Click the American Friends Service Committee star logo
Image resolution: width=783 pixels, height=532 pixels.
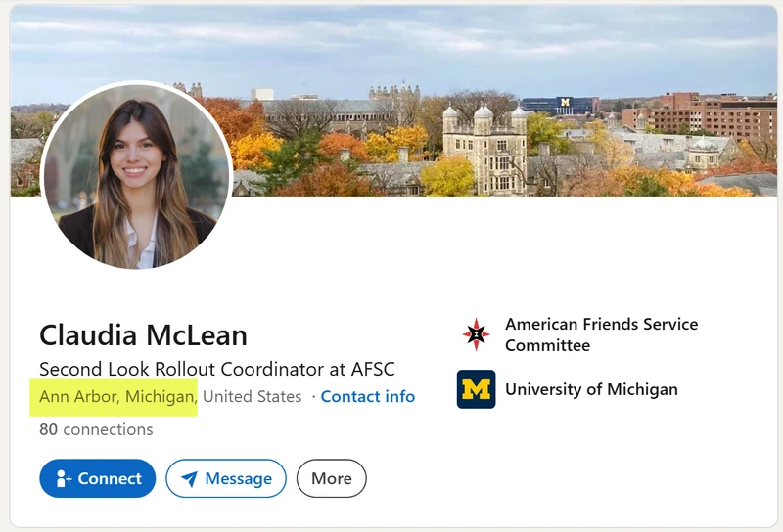[x=476, y=334]
